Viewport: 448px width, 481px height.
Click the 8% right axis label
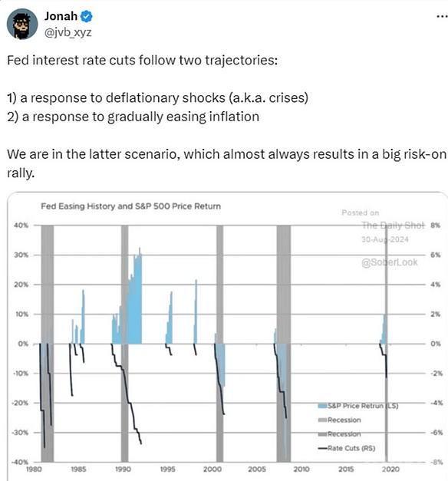(435, 226)
